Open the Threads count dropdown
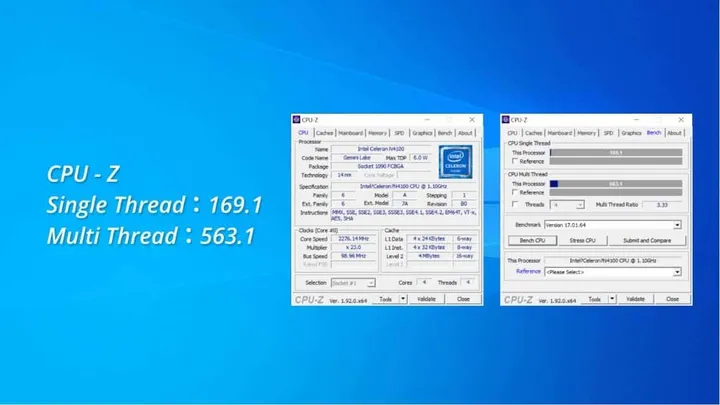 pos(567,205)
